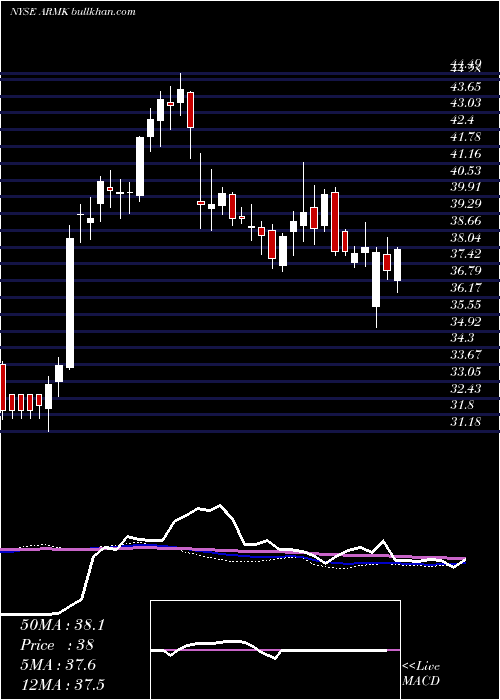Click the 42.4 price axis label
This screenshot has height=700, width=500.
point(462,120)
